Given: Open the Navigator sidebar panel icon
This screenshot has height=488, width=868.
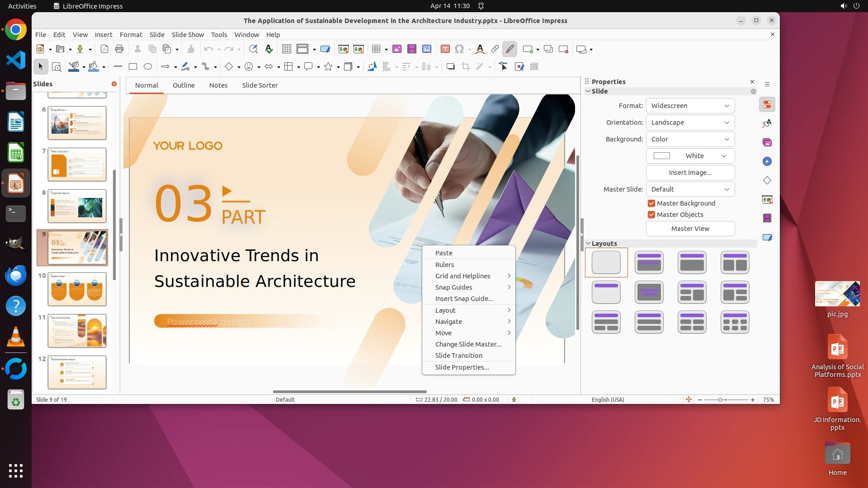Looking at the screenshot, I should click(x=767, y=162).
